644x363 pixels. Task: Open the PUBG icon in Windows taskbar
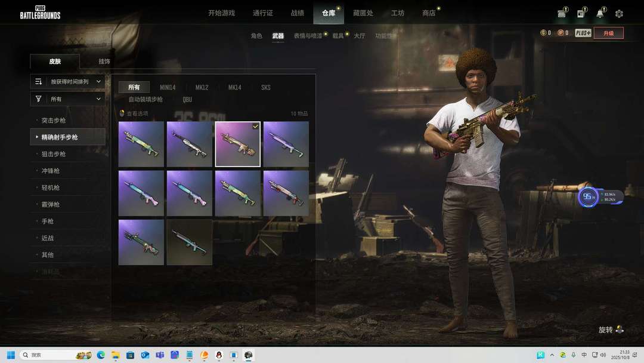tap(249, 355)
